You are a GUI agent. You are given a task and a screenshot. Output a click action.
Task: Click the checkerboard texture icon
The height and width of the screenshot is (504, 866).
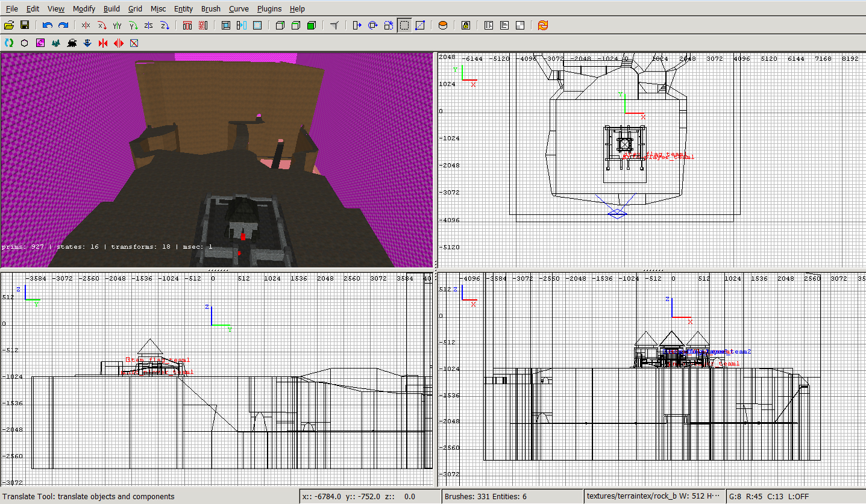pos(520,25)
